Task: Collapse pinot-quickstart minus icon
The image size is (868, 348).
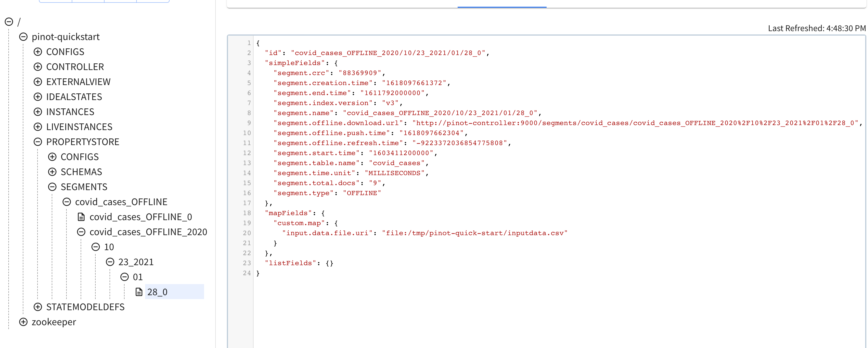Action: 23,37
